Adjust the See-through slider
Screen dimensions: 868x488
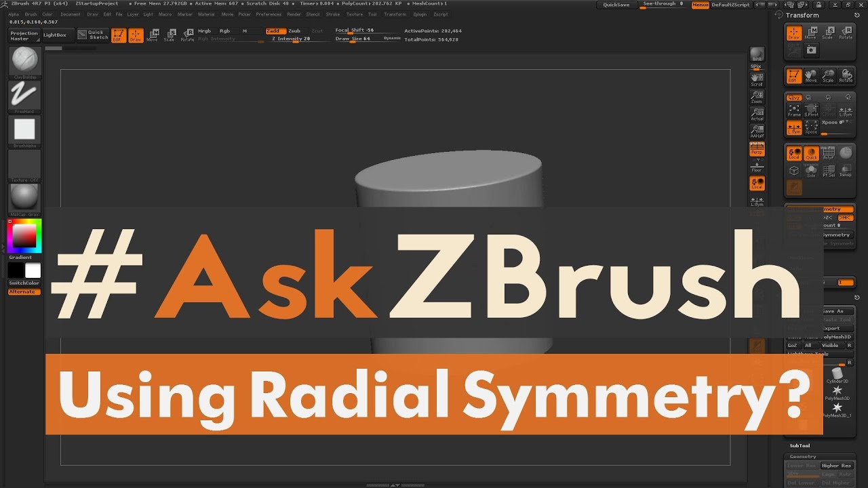pos(663,5)
